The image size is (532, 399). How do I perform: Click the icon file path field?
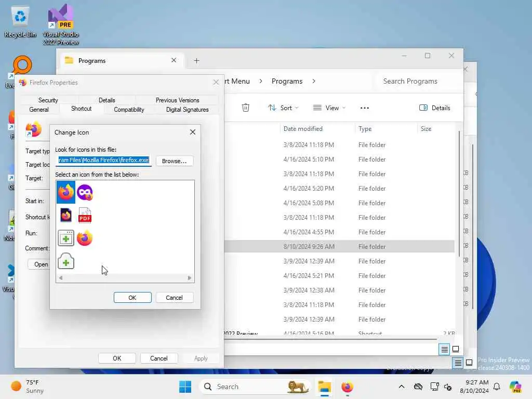[103, 161]
